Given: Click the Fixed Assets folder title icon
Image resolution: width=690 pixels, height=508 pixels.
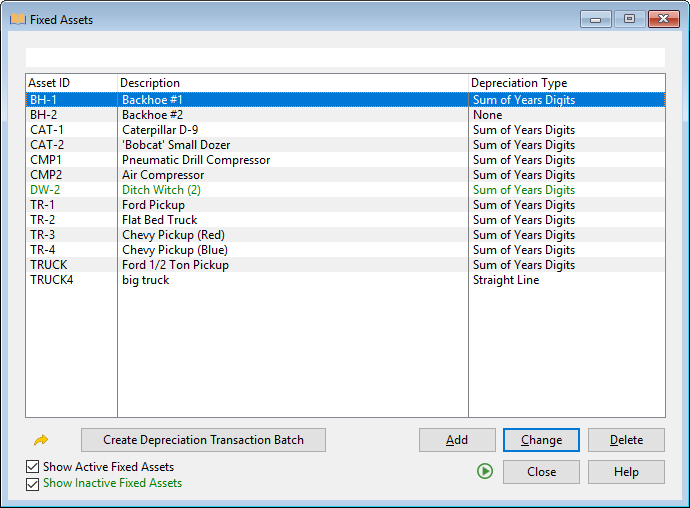Looking at the screenshot, I should (x=17, y=19).
